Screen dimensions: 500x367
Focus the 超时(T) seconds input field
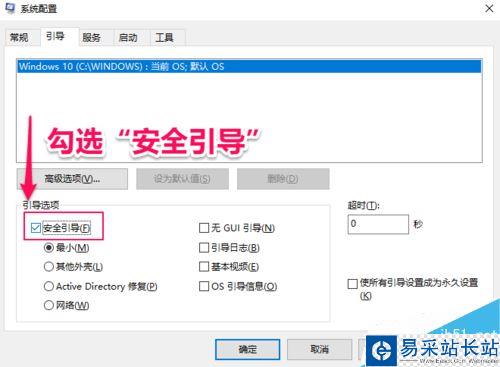pyautogui.click(x=378, y=224)
